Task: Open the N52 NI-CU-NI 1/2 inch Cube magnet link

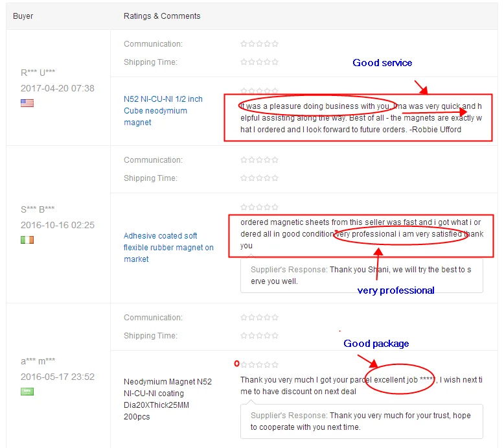Action: [x=163, y=111]
